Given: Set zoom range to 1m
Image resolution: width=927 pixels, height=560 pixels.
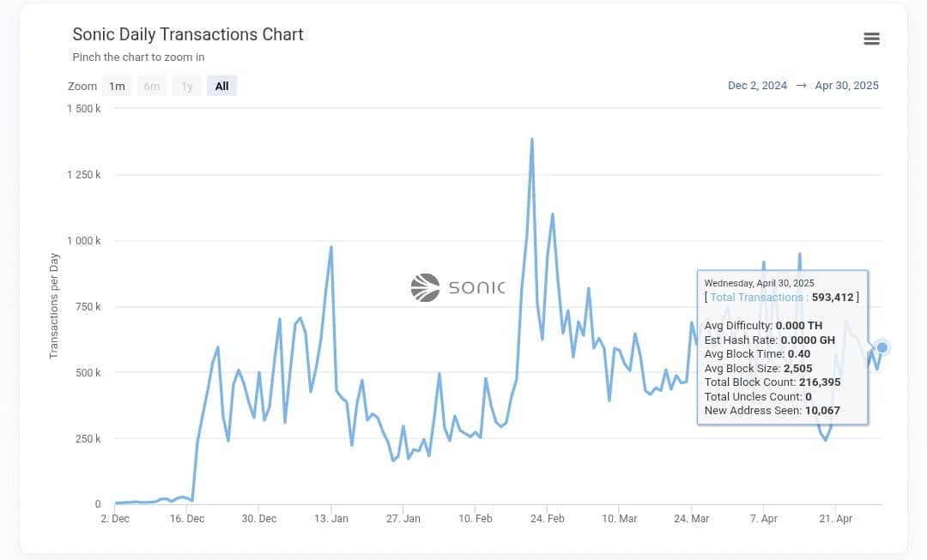Looking at the screenshot, I should pyautogui.click(x=117, y=86).
